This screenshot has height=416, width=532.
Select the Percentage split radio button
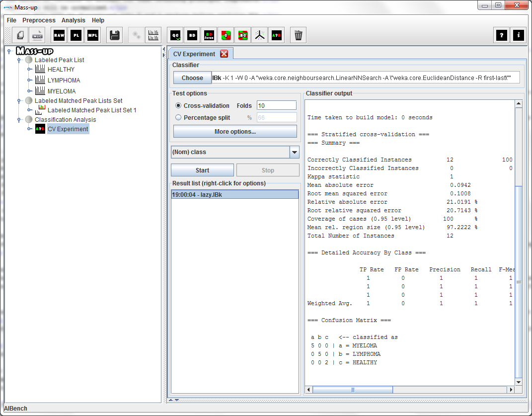pos(178,117)
